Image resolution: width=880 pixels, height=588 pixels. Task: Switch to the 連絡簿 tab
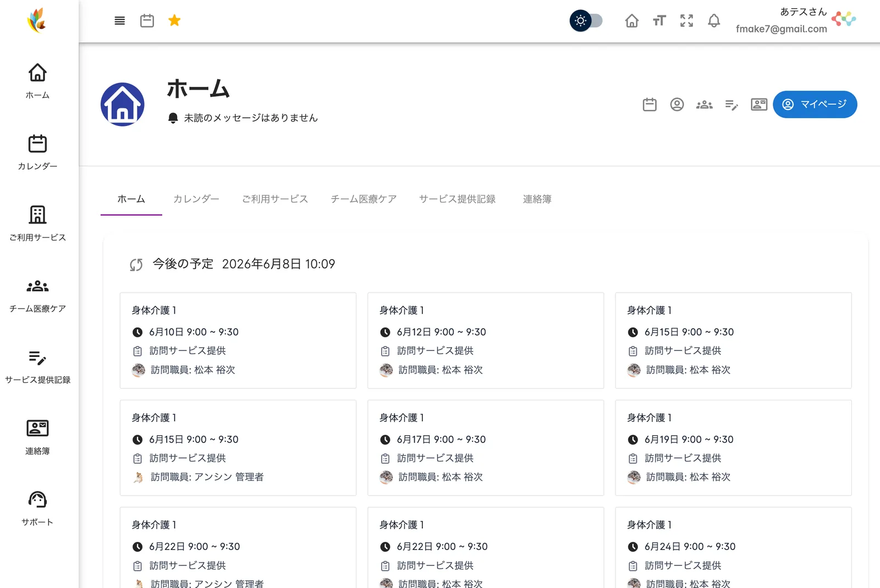coord(537,199)
